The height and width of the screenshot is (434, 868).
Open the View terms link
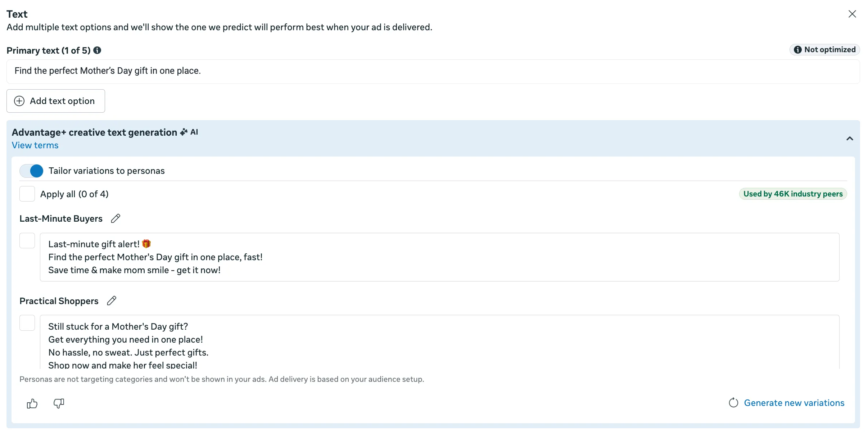click(x=35, y=145)
